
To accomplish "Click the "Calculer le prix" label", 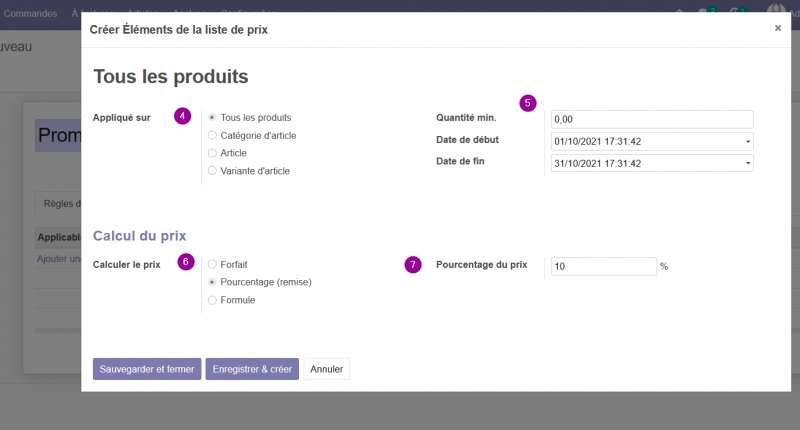I will pos(127,264).
